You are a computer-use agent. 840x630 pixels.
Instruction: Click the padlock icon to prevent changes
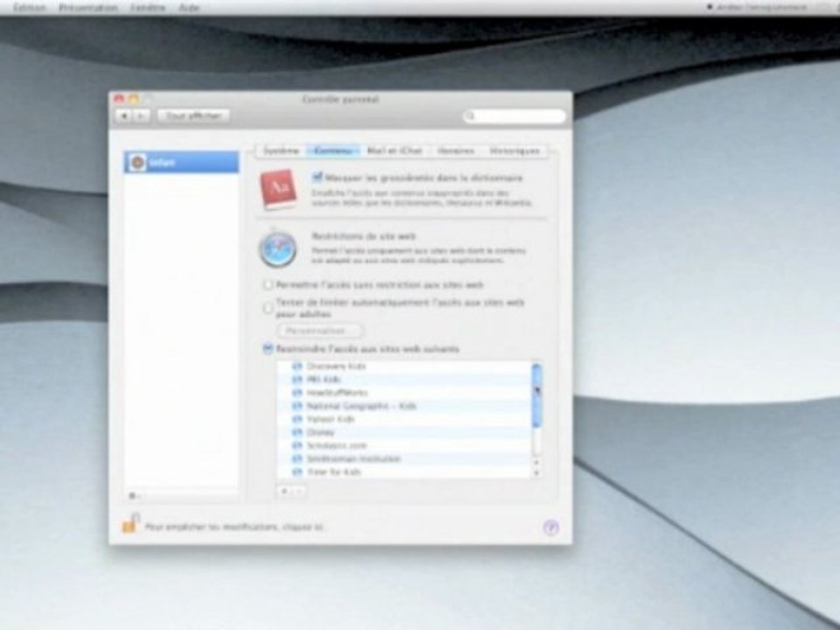pos(130,523)
